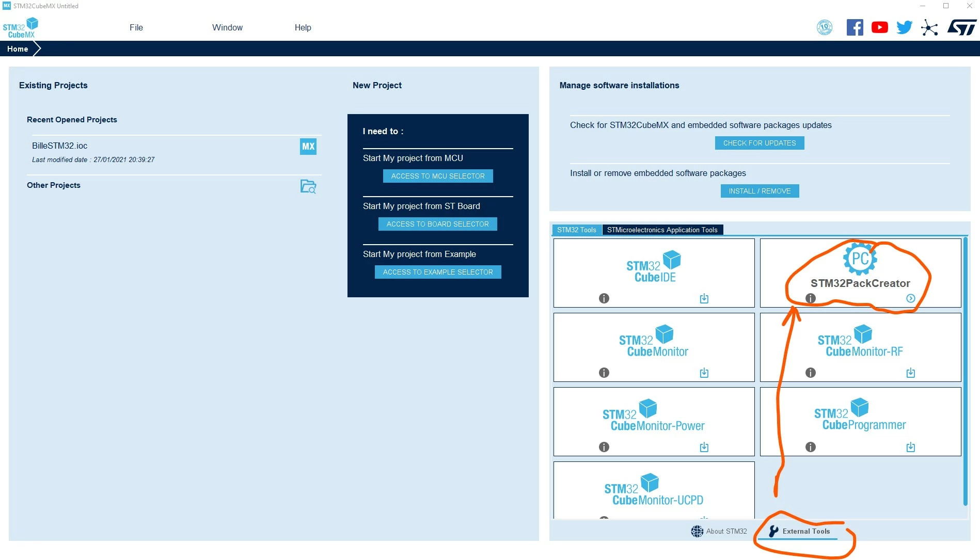Minimize the STM32CubeMX window
980x560 pixels.
click(x=923, y=6)
